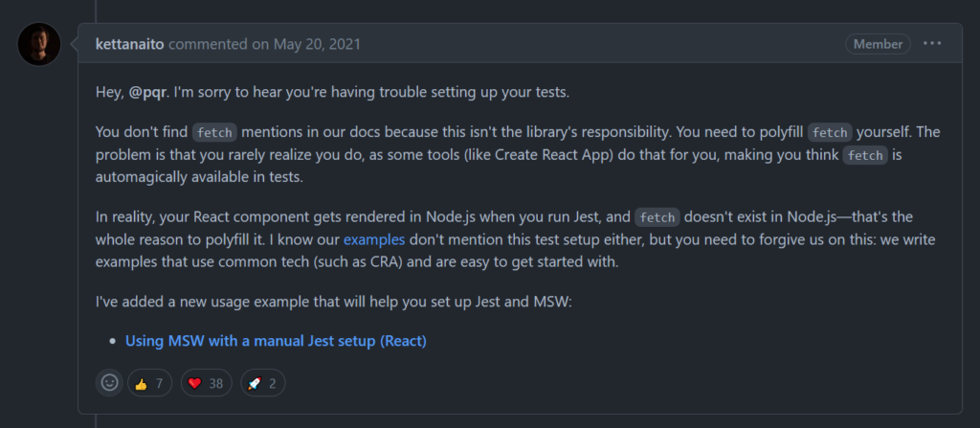Toggle the thumbs up reaction
Viewport: 980px width, 428px height.
tap(149, 383)
